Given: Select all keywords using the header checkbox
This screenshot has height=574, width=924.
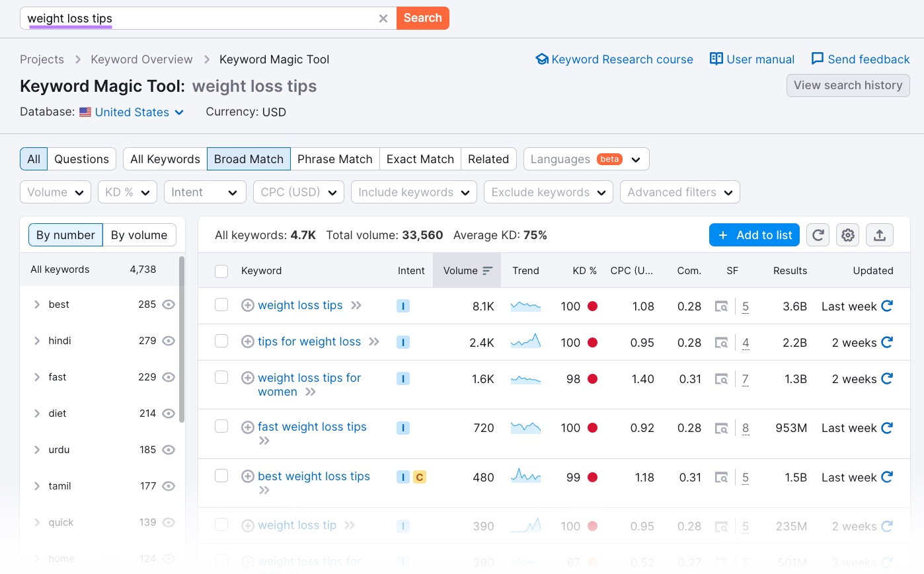Looking at the screenshot, I should [221, 270].
